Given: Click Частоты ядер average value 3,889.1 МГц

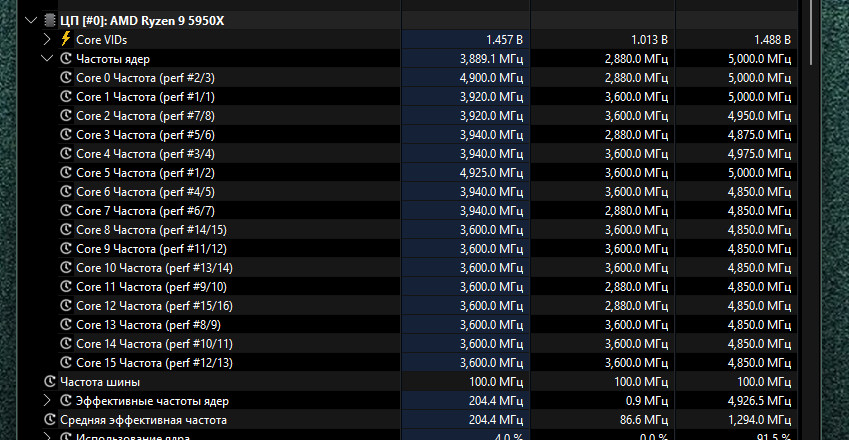Looking at the screenshot, I should [491, 58].
